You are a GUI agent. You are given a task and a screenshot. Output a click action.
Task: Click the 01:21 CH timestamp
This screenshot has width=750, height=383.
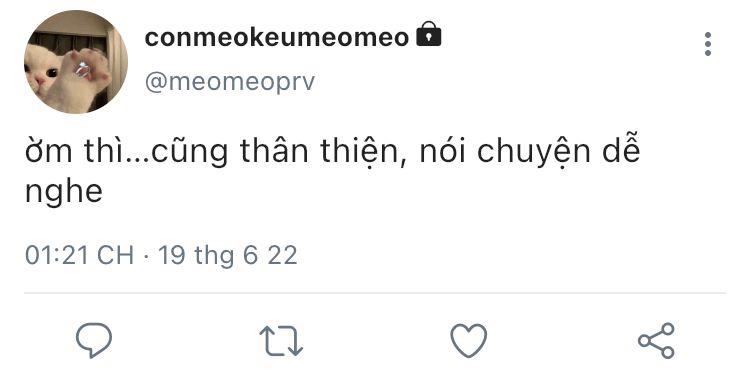pyautogui.click(x=79, y=255)
